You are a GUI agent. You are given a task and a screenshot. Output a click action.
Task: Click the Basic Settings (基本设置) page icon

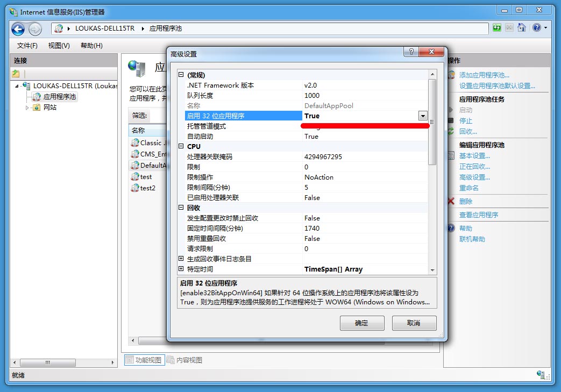(451, 155)
